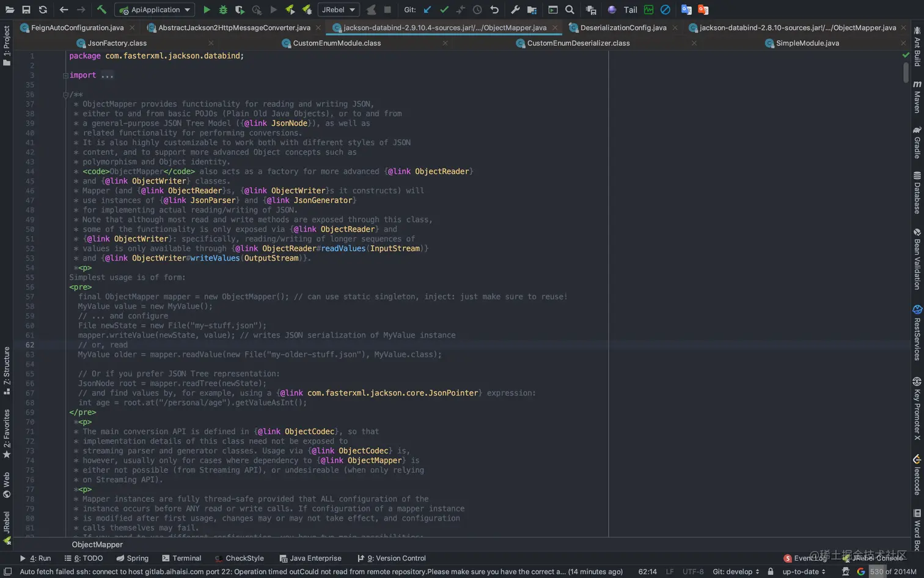Click the Save All disk icon
This screenshot has width=924, height=578.
[x=26, y=10]
